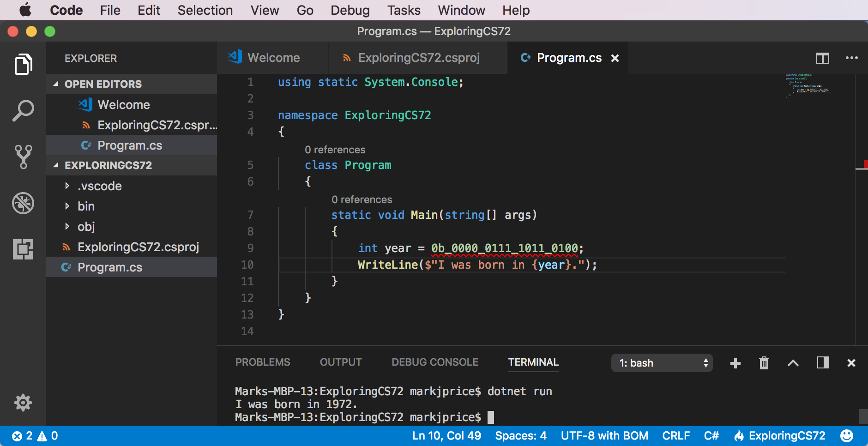Open ExploringCS72.csproj in the project tree
The image size is (868, 446).
132,247
